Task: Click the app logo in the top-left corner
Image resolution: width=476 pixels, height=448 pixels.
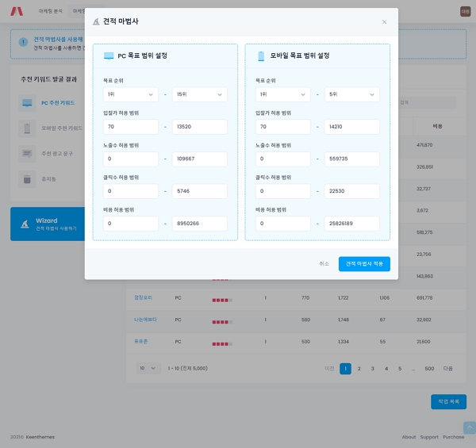Action: point(16,11)
